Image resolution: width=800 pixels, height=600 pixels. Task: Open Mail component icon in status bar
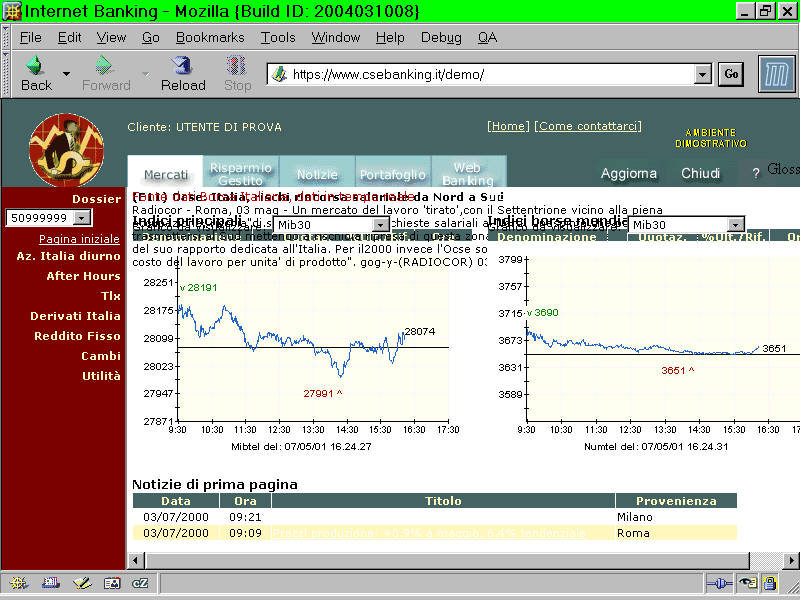pyautogui.click(x=50, y=583)
